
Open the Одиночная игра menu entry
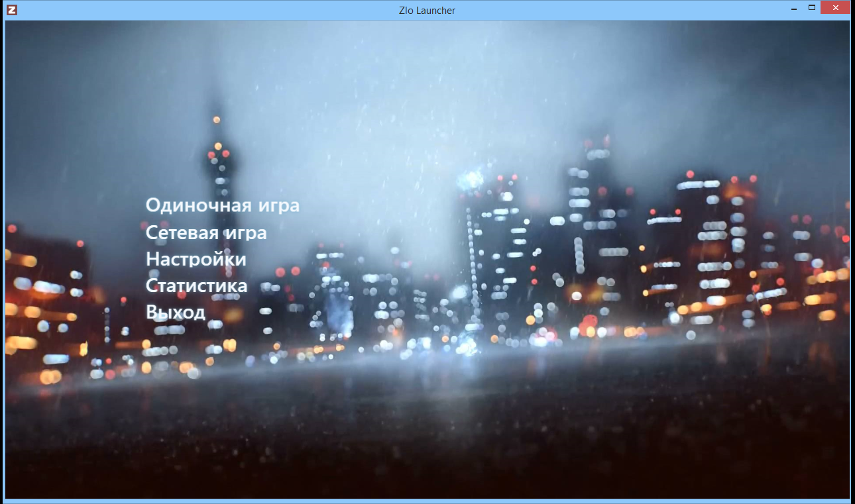point(223,206)
